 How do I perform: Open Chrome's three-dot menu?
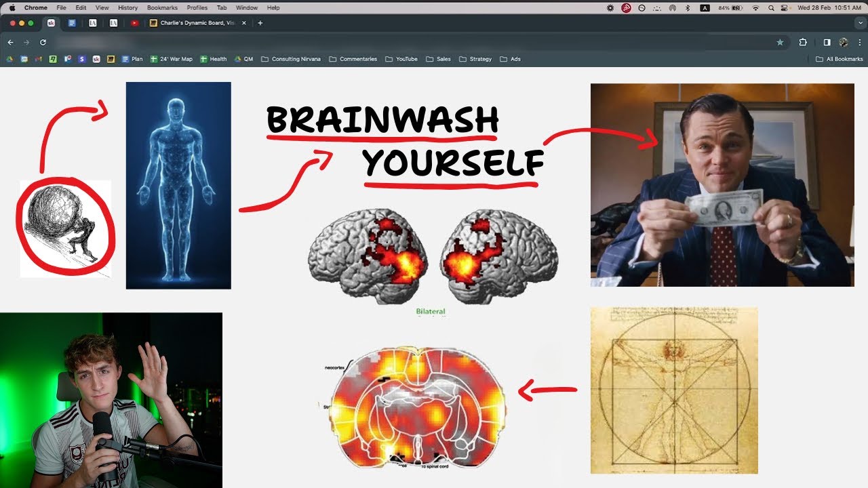[x=859, y=42]
